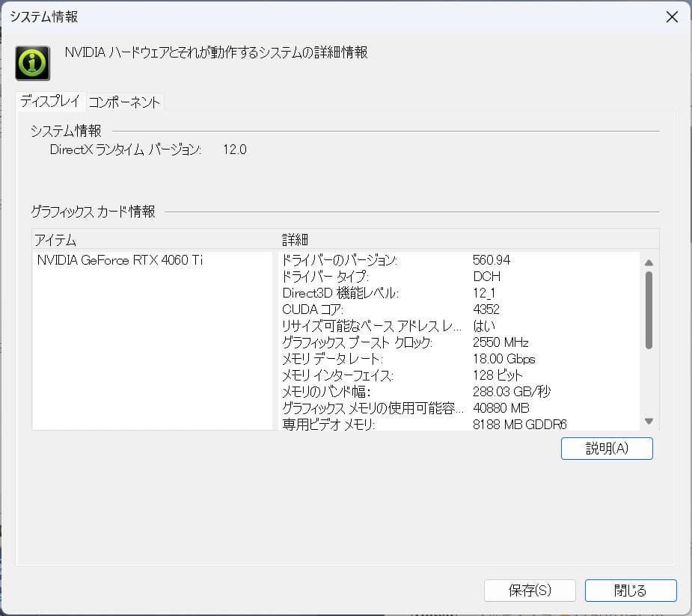Click the 詳細 column header

[295, 239]
